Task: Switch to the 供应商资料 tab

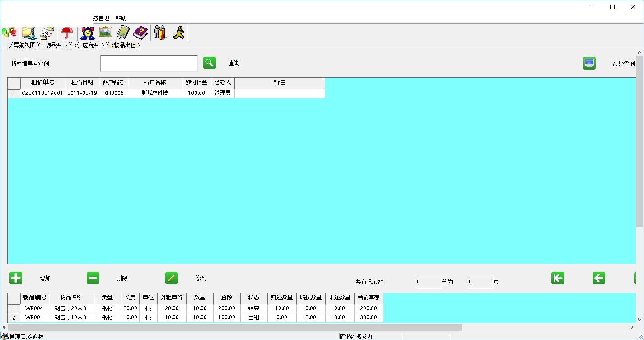Action: [90, 45]
